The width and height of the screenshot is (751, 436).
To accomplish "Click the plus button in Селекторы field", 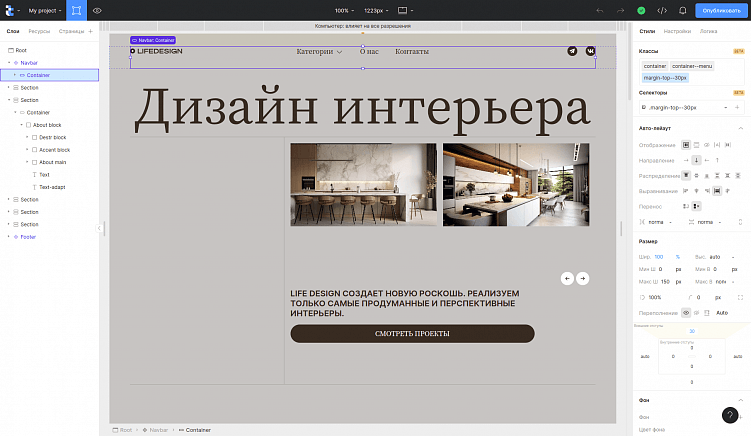I will point(737,107).
